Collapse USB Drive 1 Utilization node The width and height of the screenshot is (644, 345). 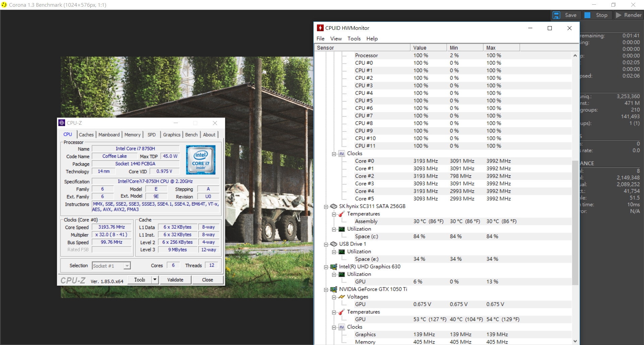coord(334,252)
